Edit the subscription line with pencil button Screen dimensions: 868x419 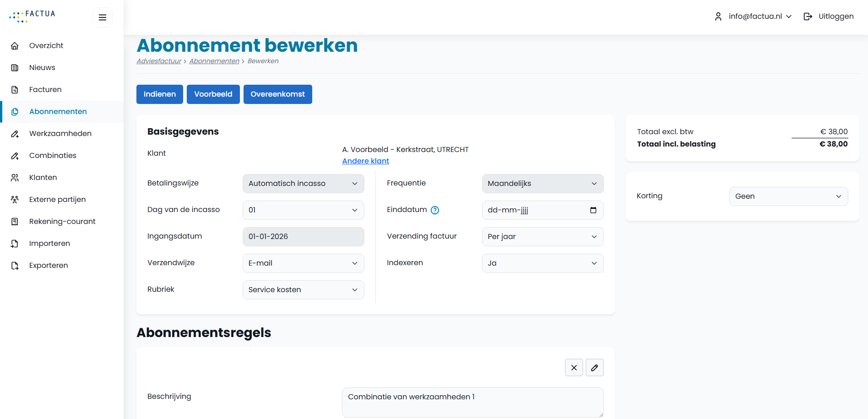tap(595, 368)
